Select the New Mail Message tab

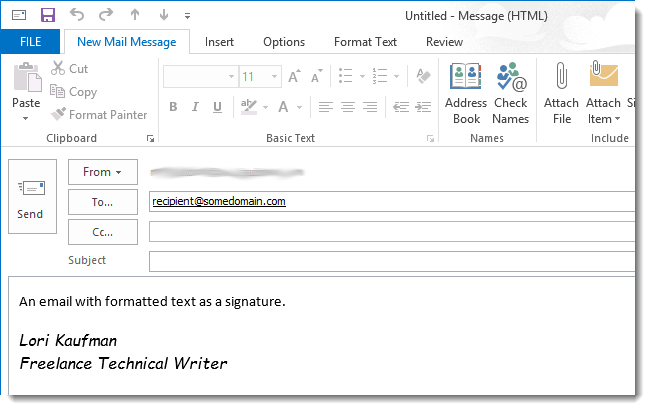pos(127,42)
